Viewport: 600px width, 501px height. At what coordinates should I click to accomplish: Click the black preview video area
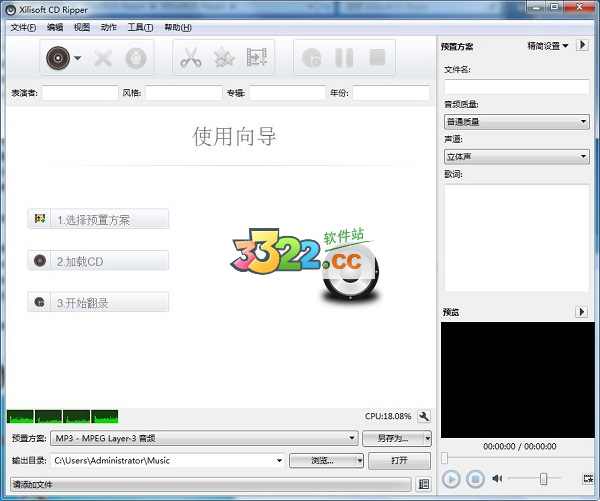pyautogui.click(x=518, y=380)
